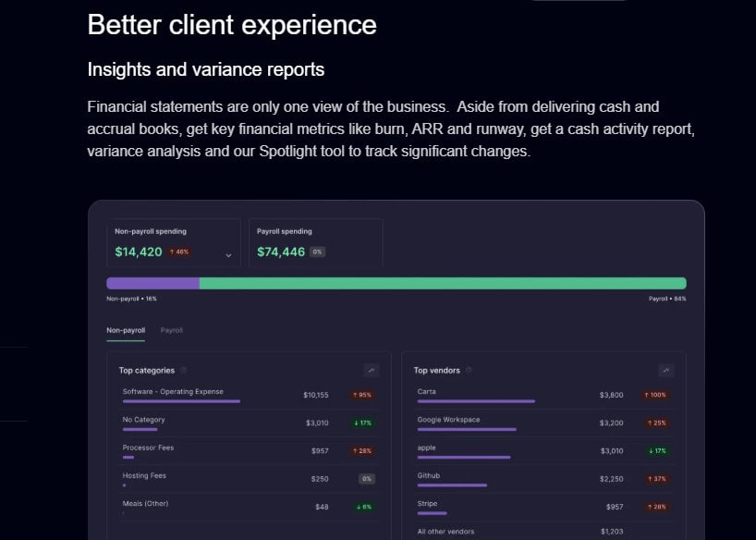The width and height of the screenshot is (756, 540).
Task: Click the 100% increase badge for Carta
Action: click(655, 395)
